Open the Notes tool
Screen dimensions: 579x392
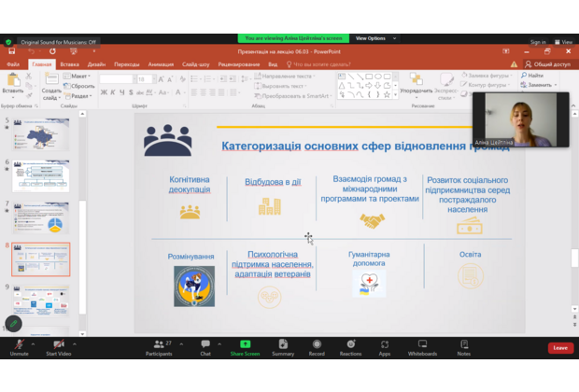pyautogui.click(x=464, y=345)
